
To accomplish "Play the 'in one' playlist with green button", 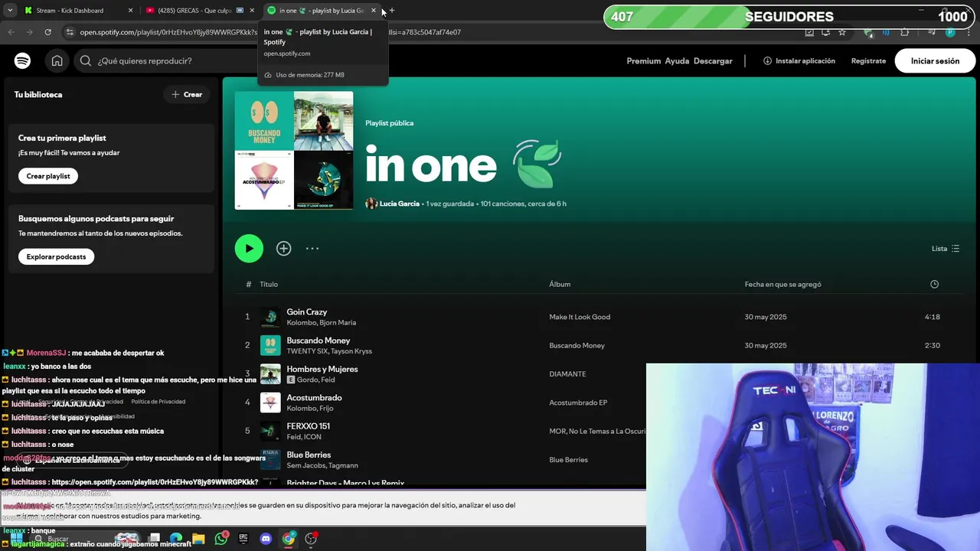I will click(249, 248).
